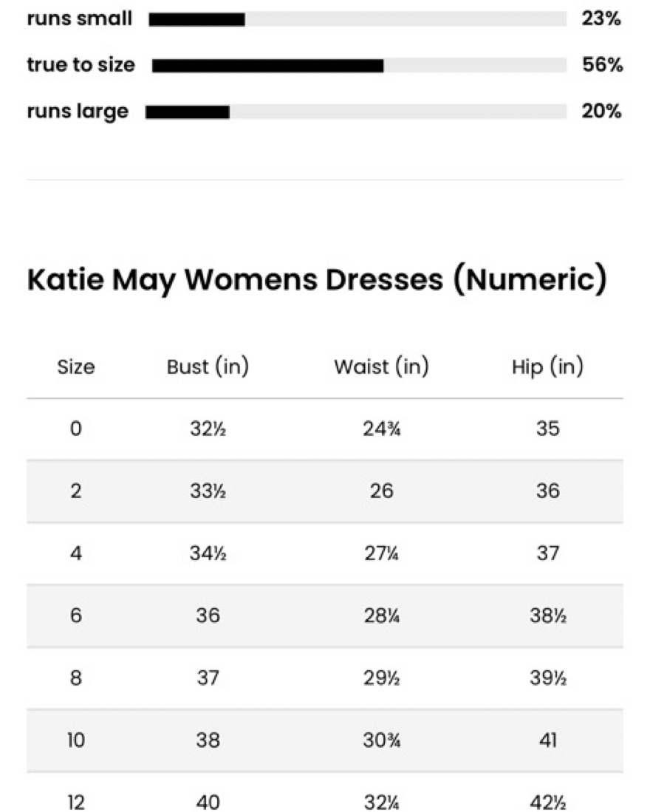Click the 'runs large' progress bar
Screen dimensions: 650x812
[x=356, y=112]
